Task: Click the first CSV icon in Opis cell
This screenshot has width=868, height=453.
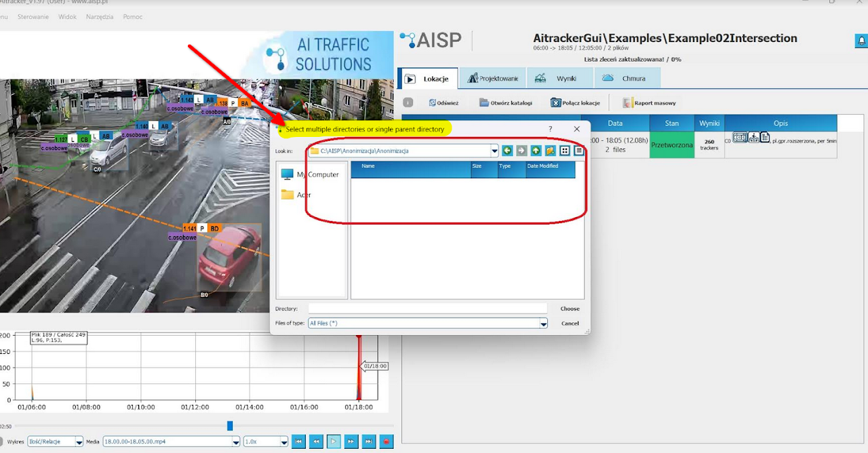Action: 740,138
